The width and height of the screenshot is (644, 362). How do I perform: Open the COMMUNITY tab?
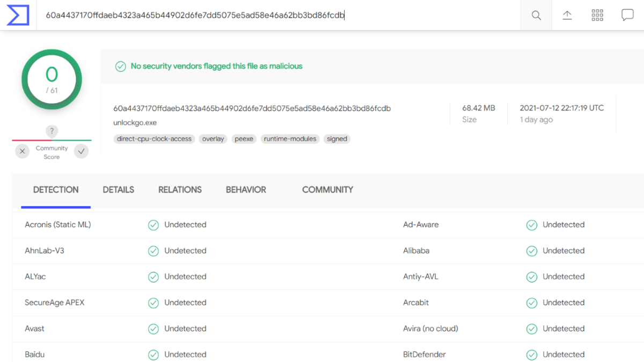(x=327, y=189)
